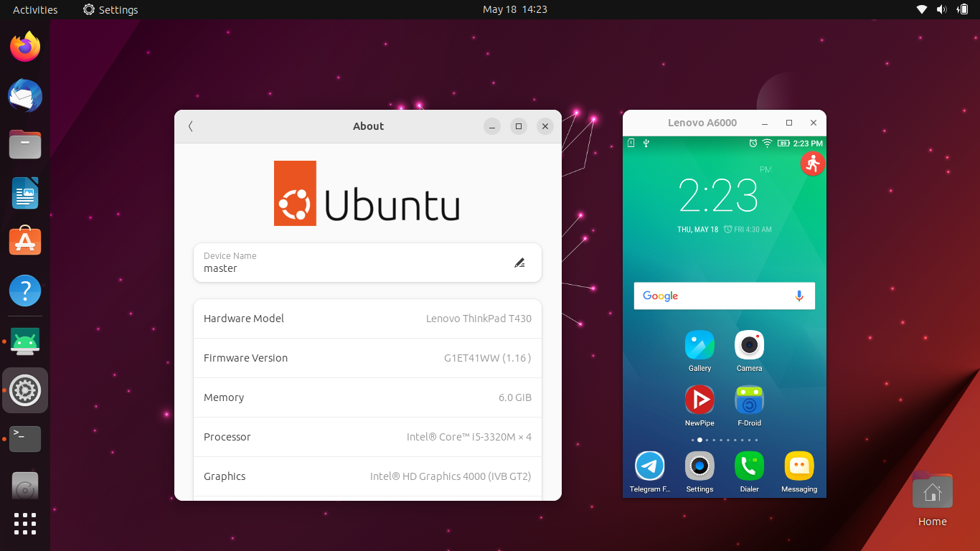Viewport: 980px width, 551px height.
Task: Open the Files manager in the dock
Action: 25,144
